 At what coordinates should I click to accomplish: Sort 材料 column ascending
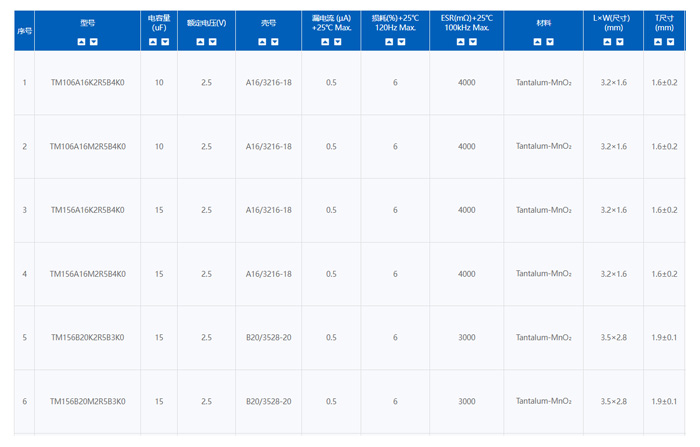tap(537, 42)
